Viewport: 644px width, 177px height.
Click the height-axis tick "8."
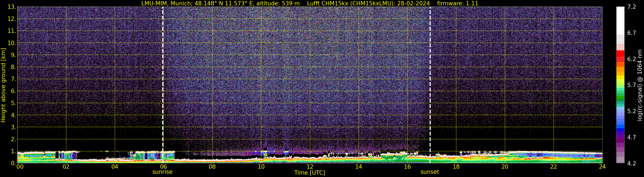click(x=13, y=67)
